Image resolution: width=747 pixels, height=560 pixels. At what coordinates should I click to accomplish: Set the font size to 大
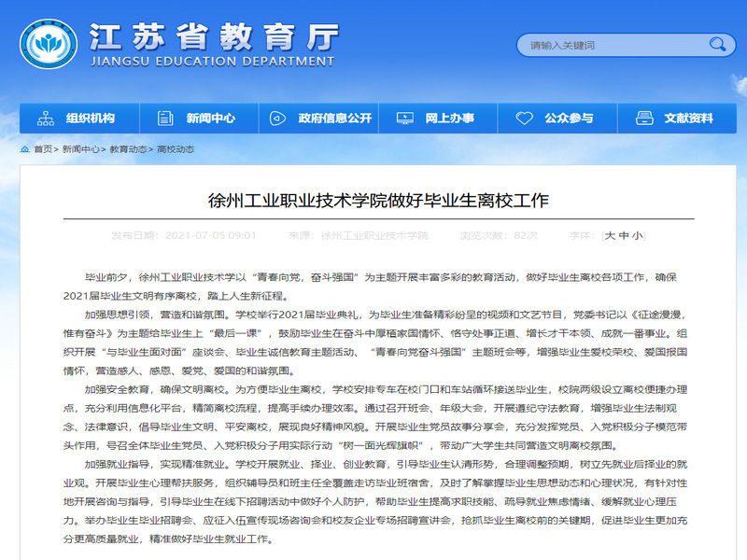[x=610, y=236]
